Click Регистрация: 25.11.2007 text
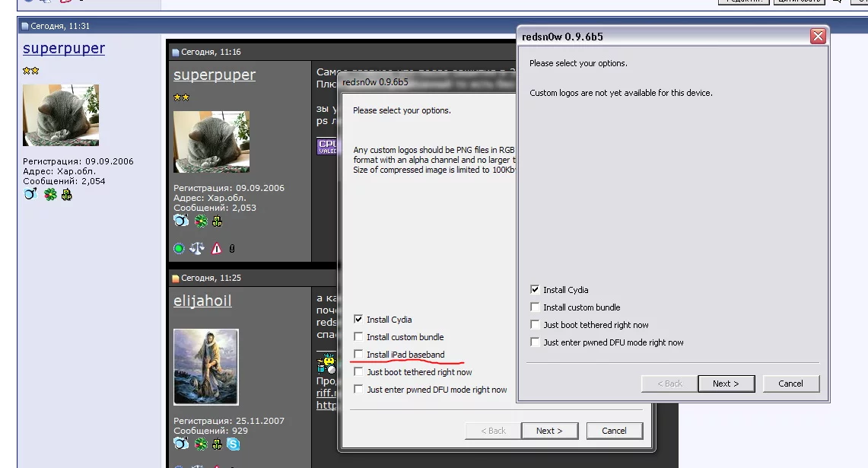The width and height of the screenshot is (868, 468). [x=229, y=421]
